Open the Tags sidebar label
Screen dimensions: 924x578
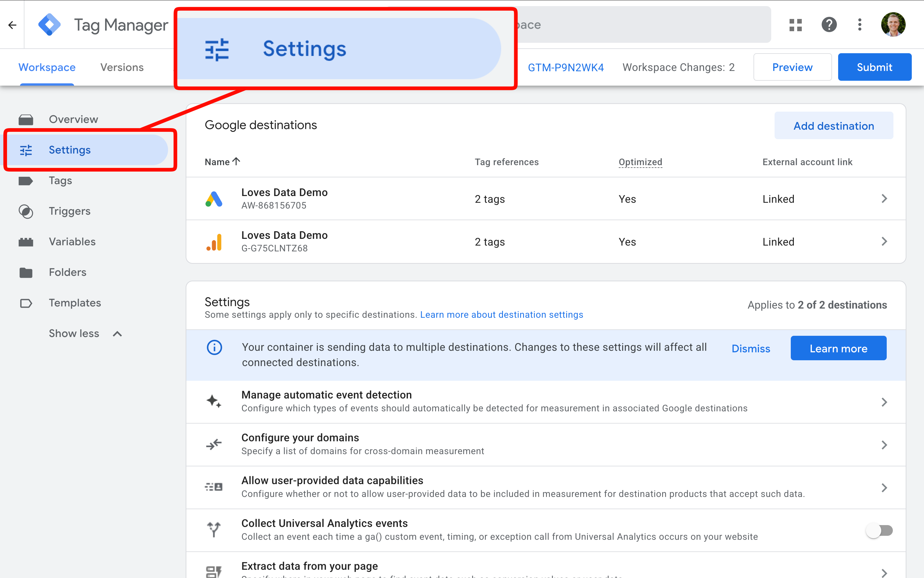(60, 180)
